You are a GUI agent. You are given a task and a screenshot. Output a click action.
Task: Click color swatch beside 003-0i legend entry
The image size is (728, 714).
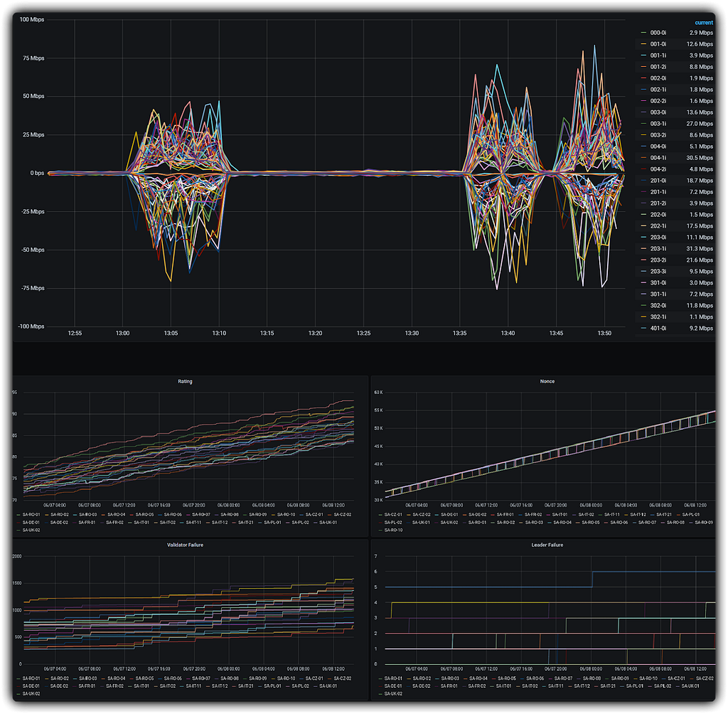643,112
